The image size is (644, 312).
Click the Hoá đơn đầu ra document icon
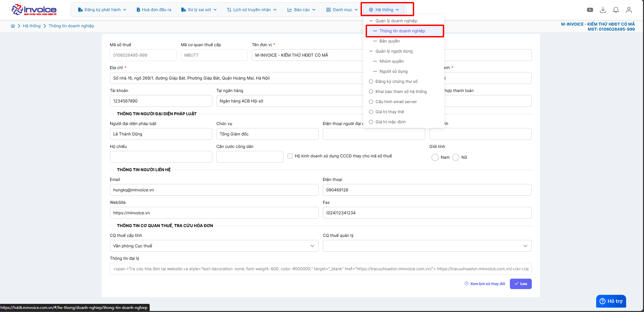pyautogui.click(x=138, y=10)
